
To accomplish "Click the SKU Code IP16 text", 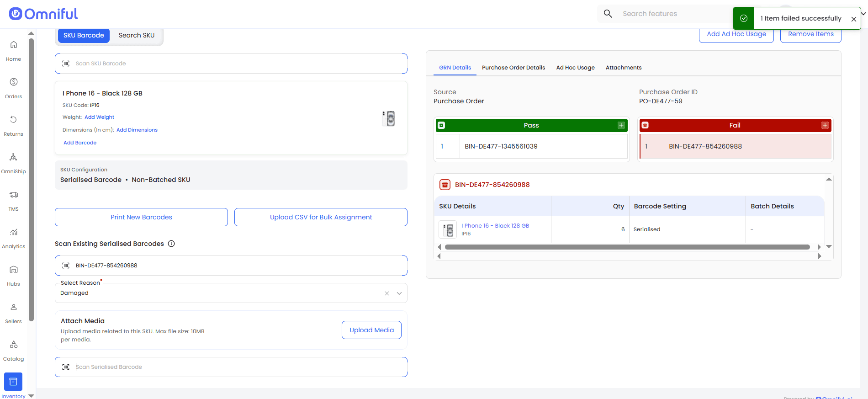I will [x=81, y=105].
